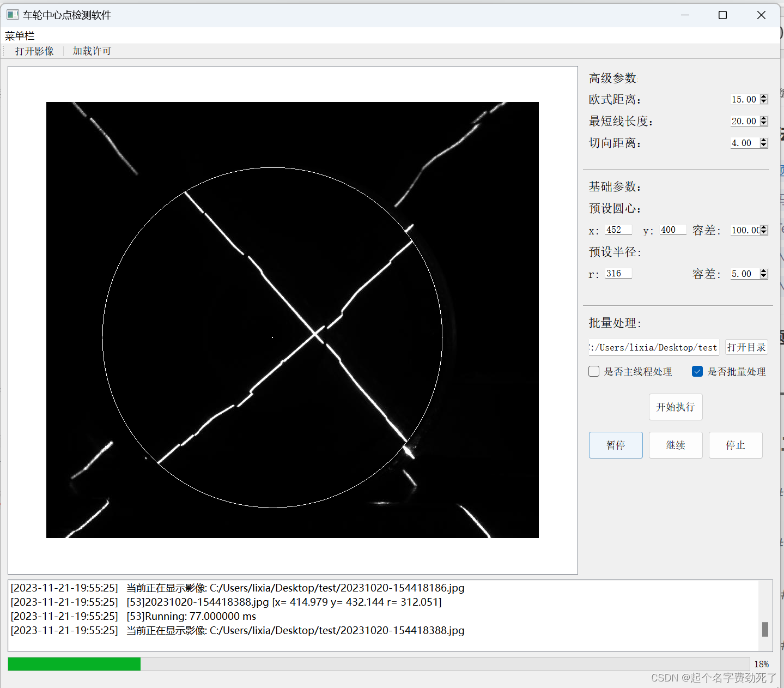Click radius tolerance field showing 5.00
This screenshot has width=784, height=688.
pos(745,274)
